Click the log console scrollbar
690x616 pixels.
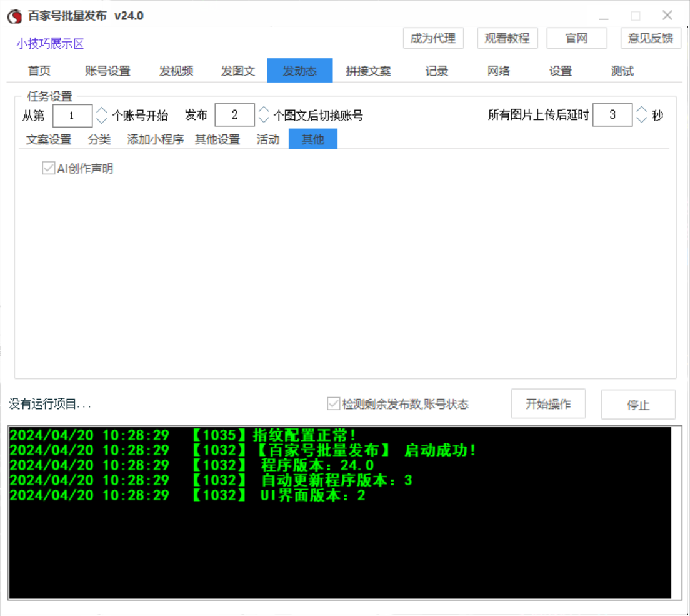pyautogui.click(x=677, y=513)
